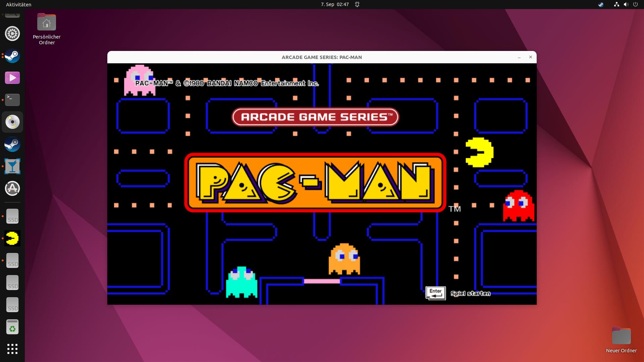Open the notification bell in top bar
The image size is (644, 362).
point(357,4)
